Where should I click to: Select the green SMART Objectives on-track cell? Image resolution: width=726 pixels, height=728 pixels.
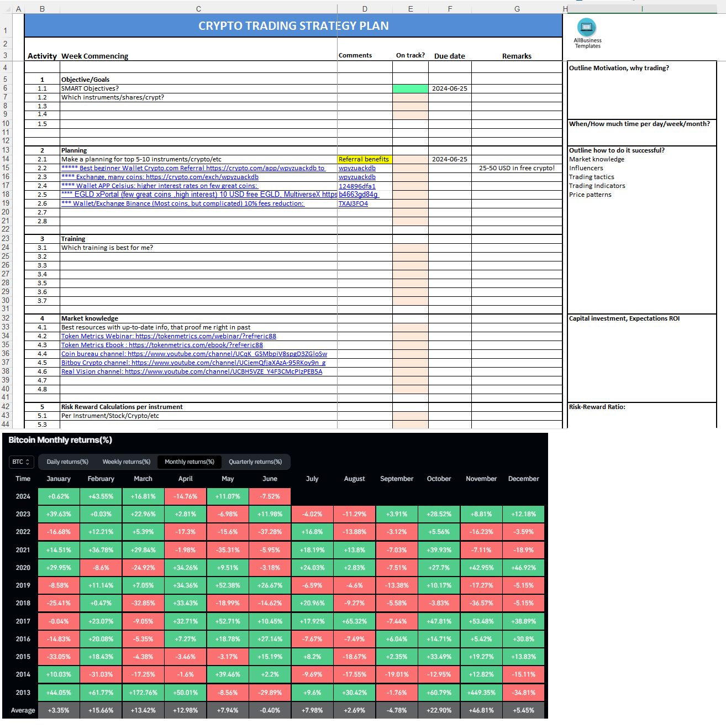(410, 88)
